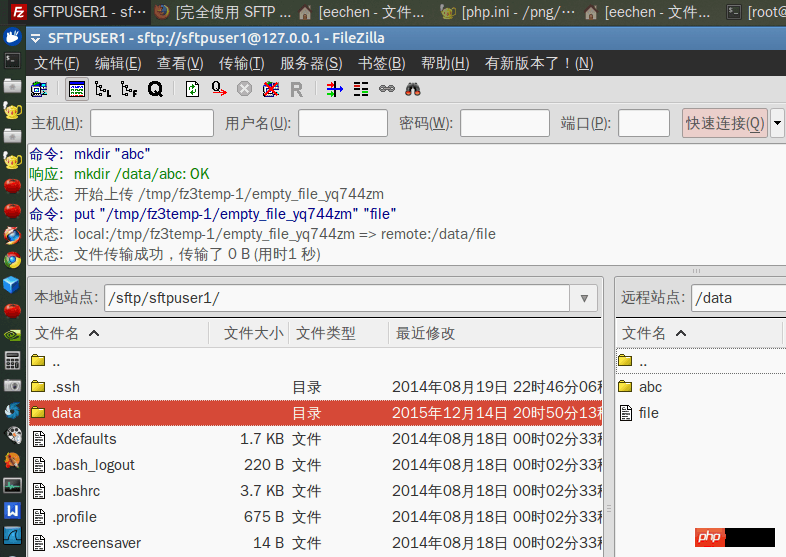
Task: Open the 文件(F) menu
Action: coord(57,63)
